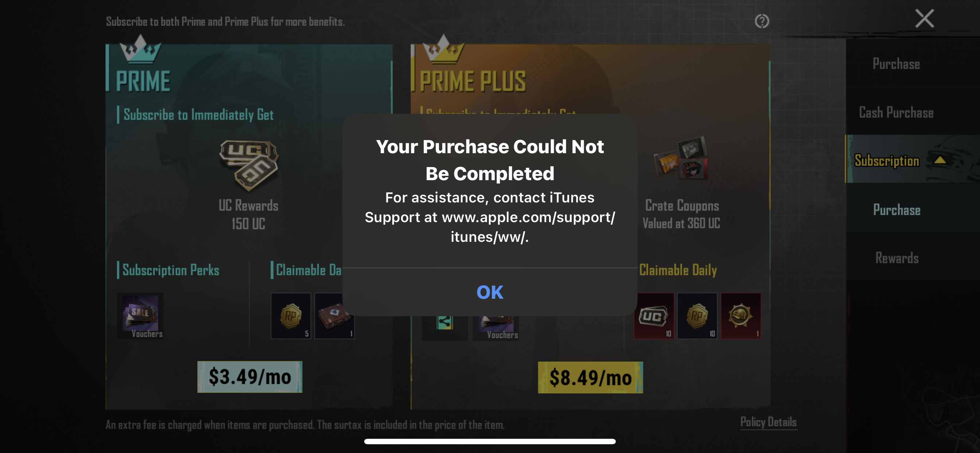Select the Prime sale Vouchers perk icon

pyautogui.click(x=140, y=315)
